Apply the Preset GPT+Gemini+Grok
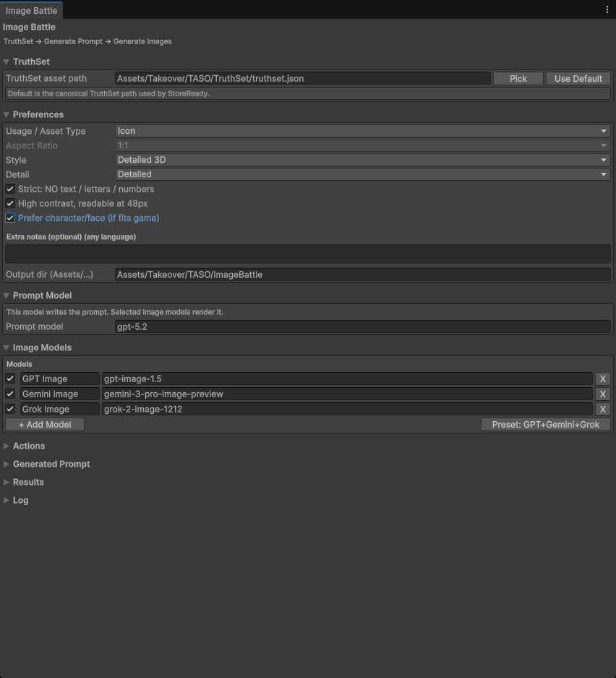Viewport: 616px width, 678px height. (546, 424)
